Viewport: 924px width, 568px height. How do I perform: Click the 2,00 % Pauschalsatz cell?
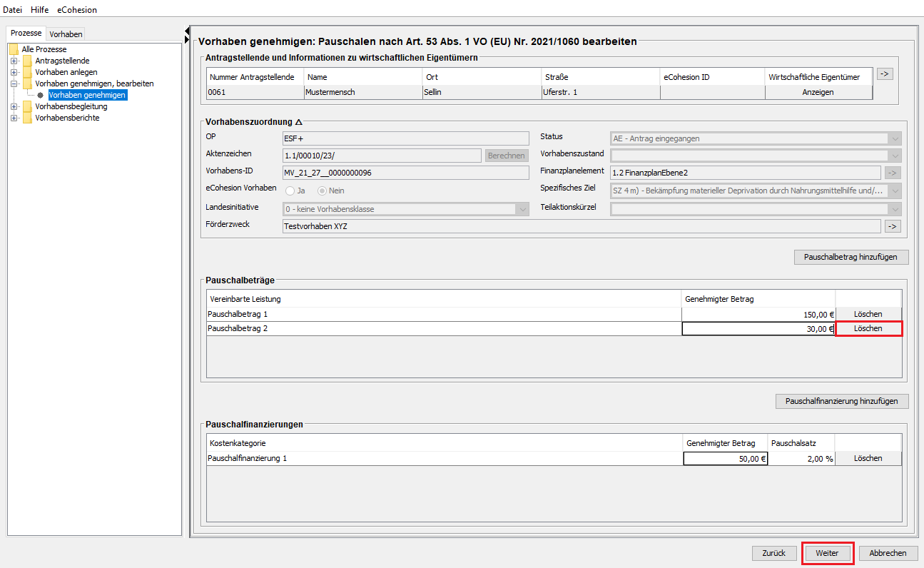pos(801,458)
